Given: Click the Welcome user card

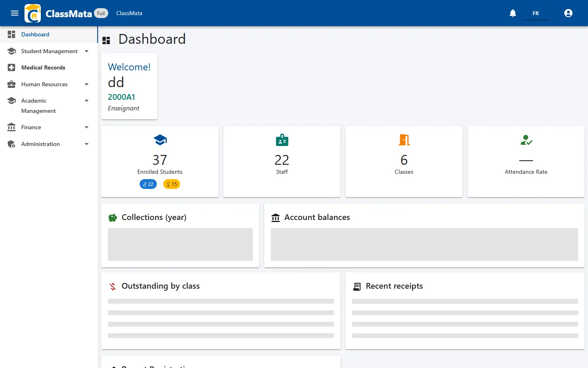Looking at the screenshot, I should pyautogui.click(x=129, y=86).
